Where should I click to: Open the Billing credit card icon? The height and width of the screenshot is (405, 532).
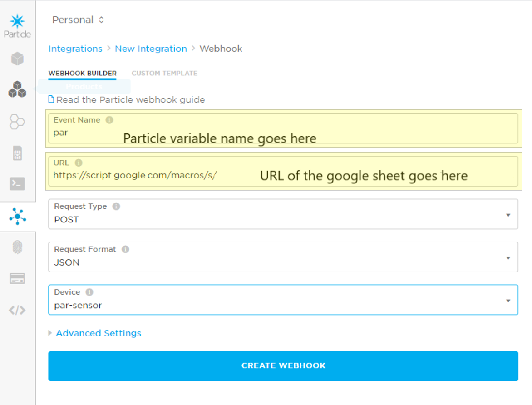pyautogui.click(x=17, y=279)
